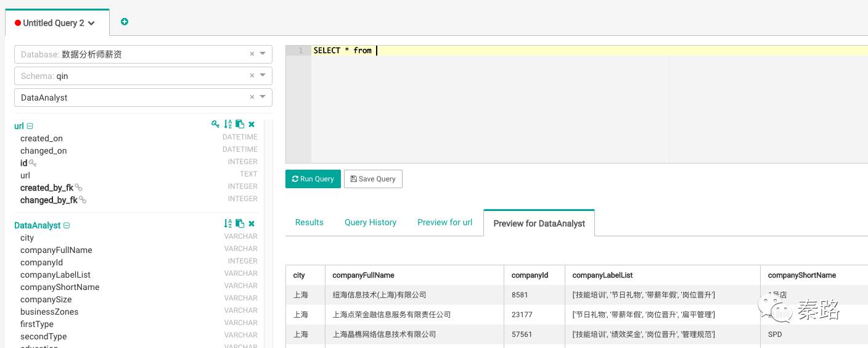Click the companyFullName header in preview table
868x348 pixels.
click(x=363, y=275)
